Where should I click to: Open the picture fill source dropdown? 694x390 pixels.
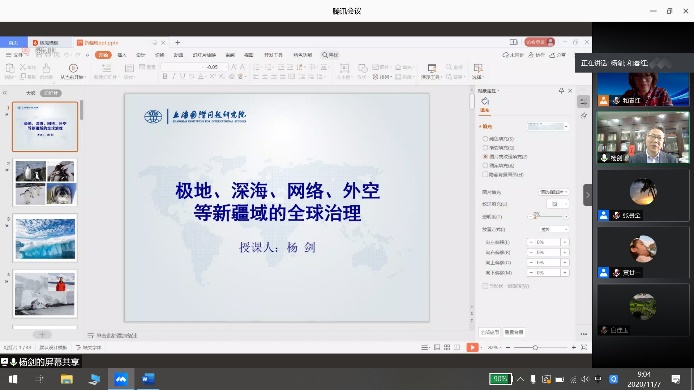554,192
